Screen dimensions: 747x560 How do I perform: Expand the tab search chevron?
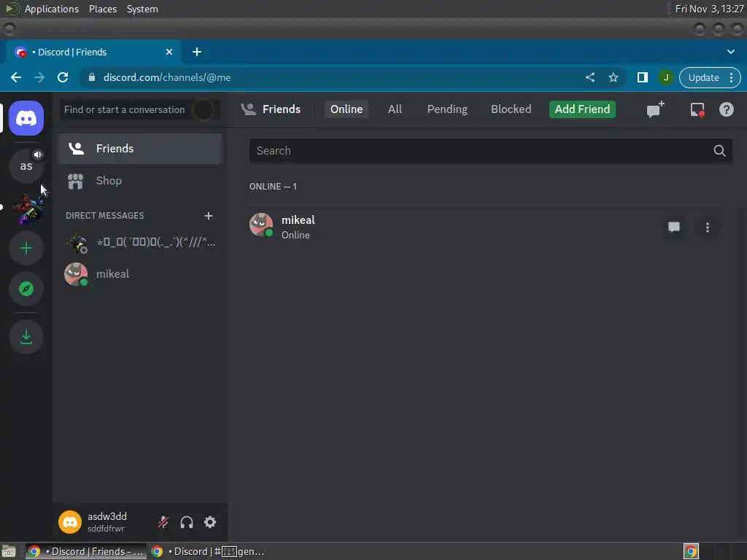[730, 52]
